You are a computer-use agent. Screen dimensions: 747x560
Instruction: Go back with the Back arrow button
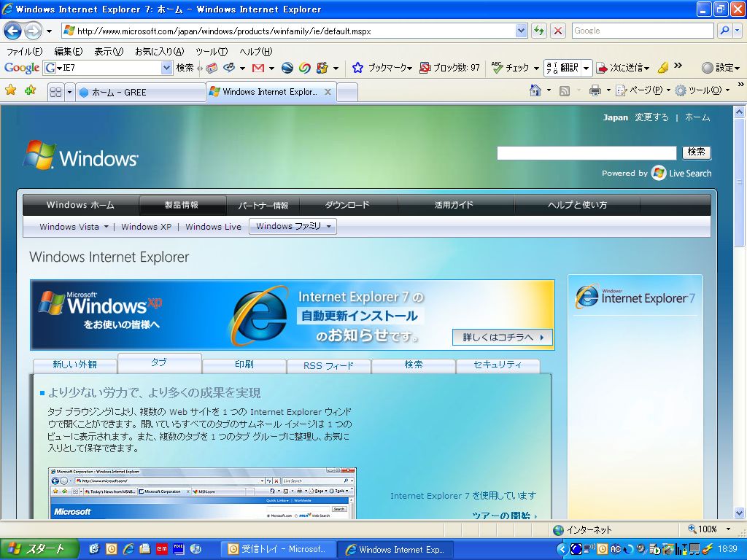[x=13, y=31]
